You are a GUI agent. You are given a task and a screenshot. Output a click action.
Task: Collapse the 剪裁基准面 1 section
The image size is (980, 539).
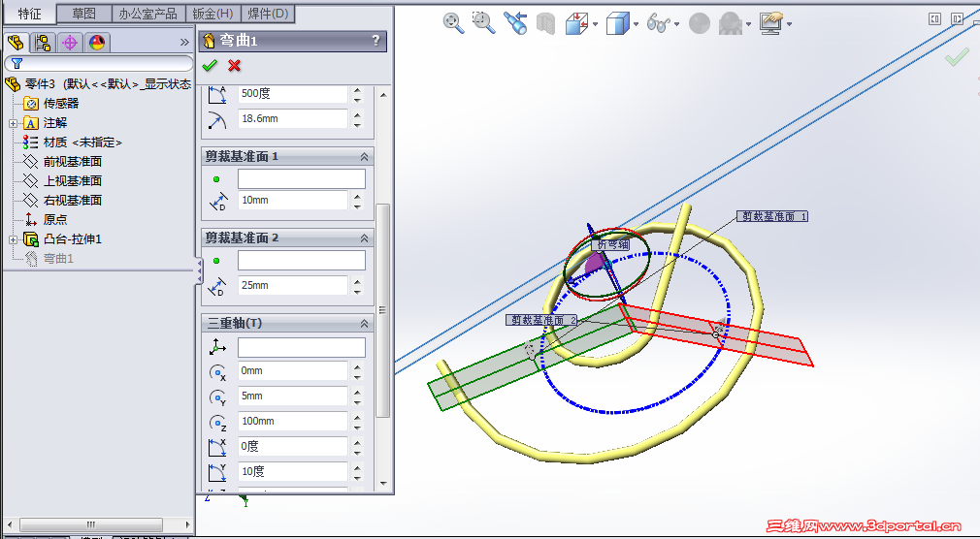365,157
